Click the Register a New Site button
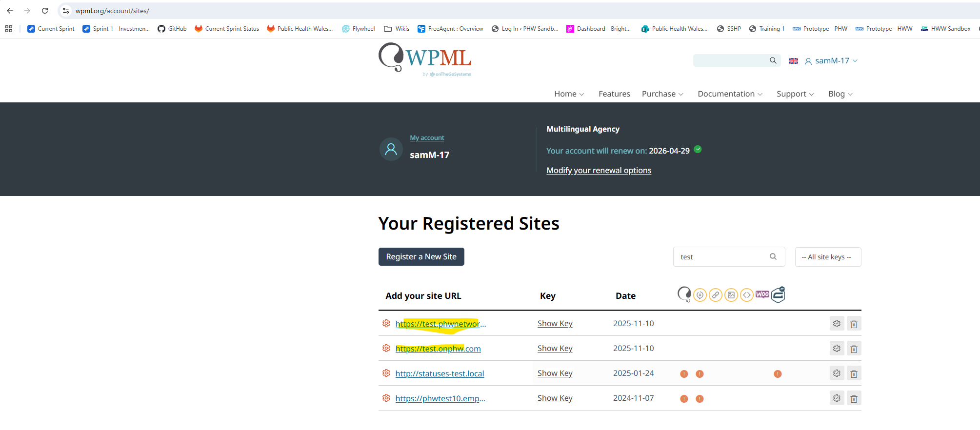This screenshot has height=430, width=980. [x=421, y=257]
